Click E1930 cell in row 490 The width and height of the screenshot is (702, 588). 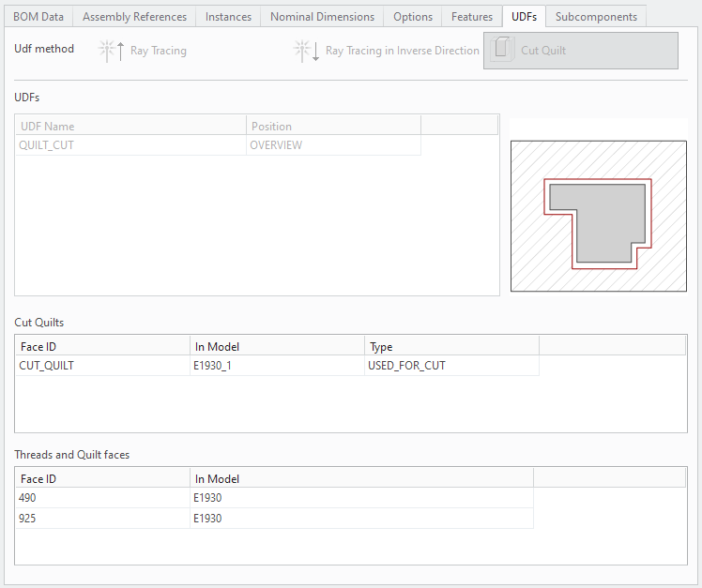click(x=361, y=498)
